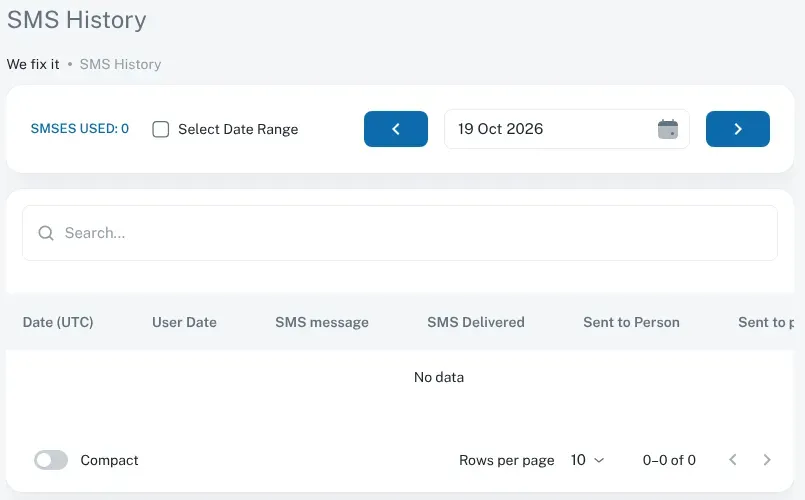
Task: Go to the previous day with left arrow button
Action: coord(395,129)
